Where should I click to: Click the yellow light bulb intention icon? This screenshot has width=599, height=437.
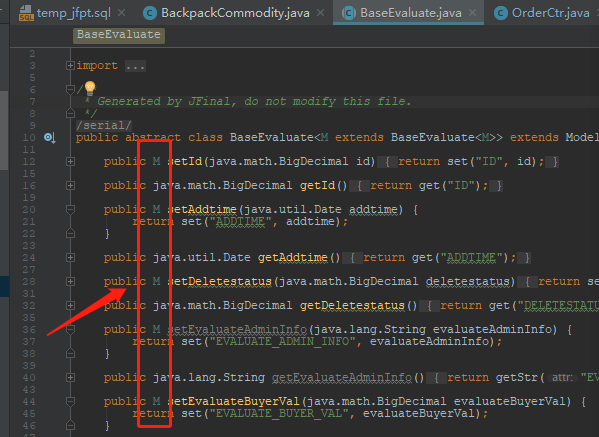[90, 88]
